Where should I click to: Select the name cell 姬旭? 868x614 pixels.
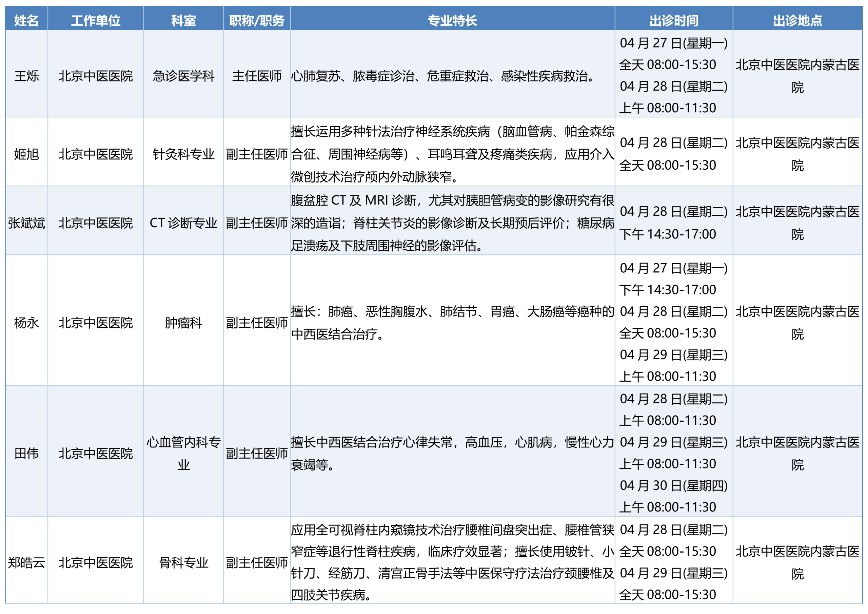26,154
